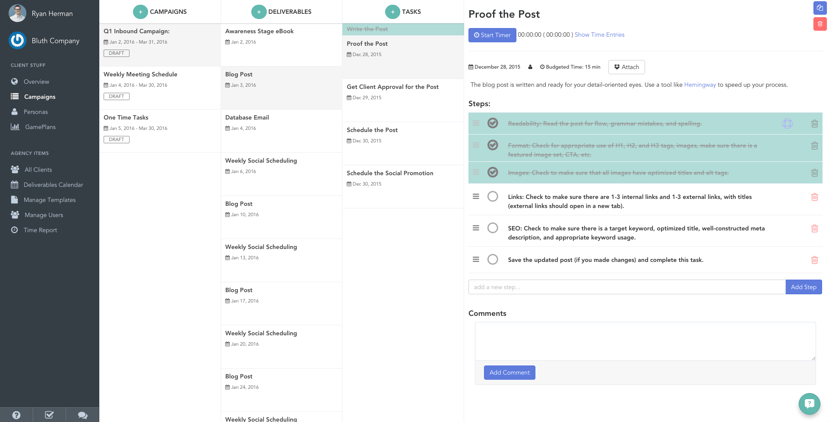The width and height of the screenshot is (829, 422).
Task: Click the red delete task icon at top right
Action: pos(819,24)
